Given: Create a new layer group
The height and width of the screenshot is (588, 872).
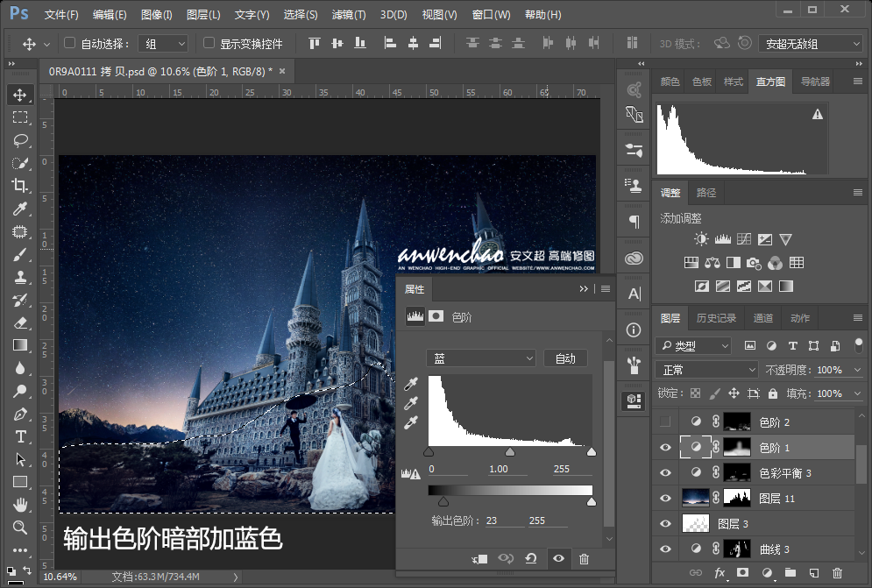Looking at the screenshot, I should [790, 572].
